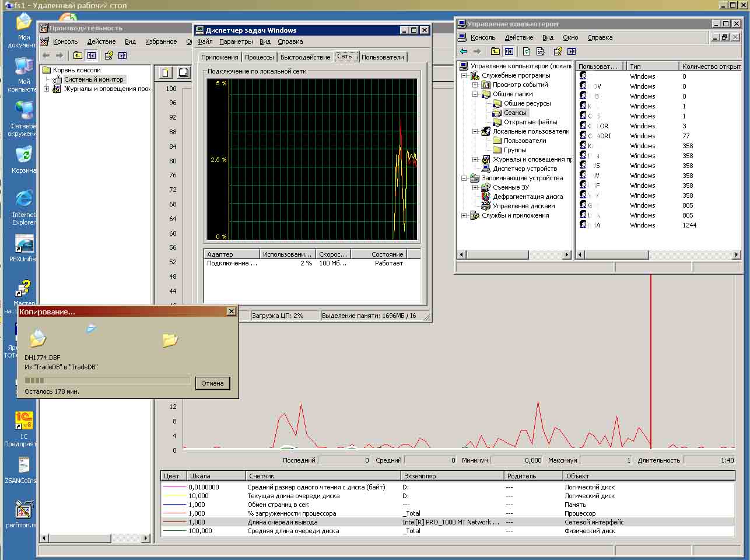
Task: Toggle console tree pane in Performance toolbar
Action: tap(92, 55)
